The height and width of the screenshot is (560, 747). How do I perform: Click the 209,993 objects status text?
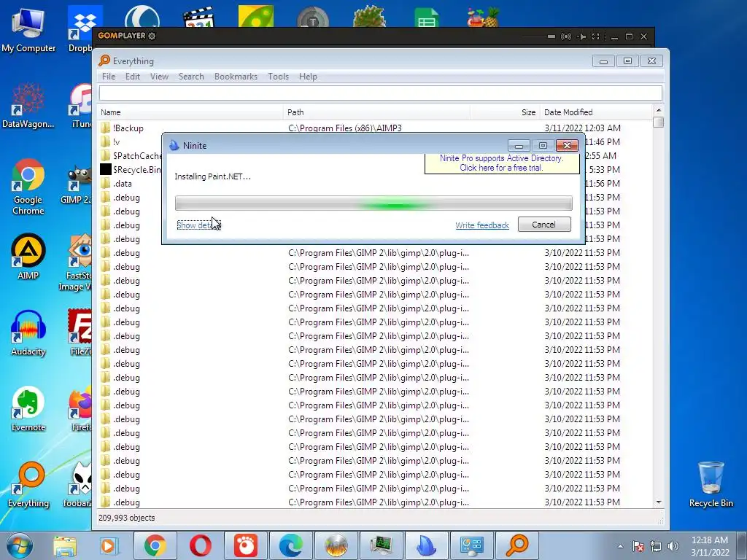[x=127, y=518]
